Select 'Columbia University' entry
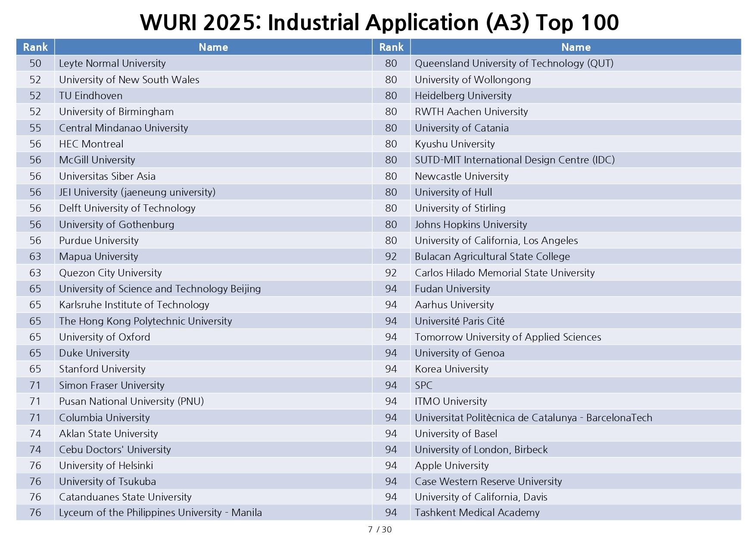The image size is (756, 535). pos(104,418)
